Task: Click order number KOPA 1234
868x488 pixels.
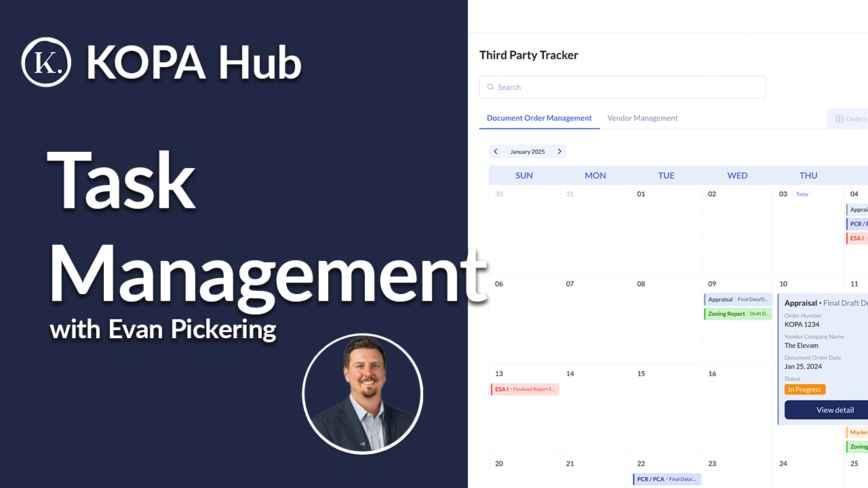Action: coord(802,325)
